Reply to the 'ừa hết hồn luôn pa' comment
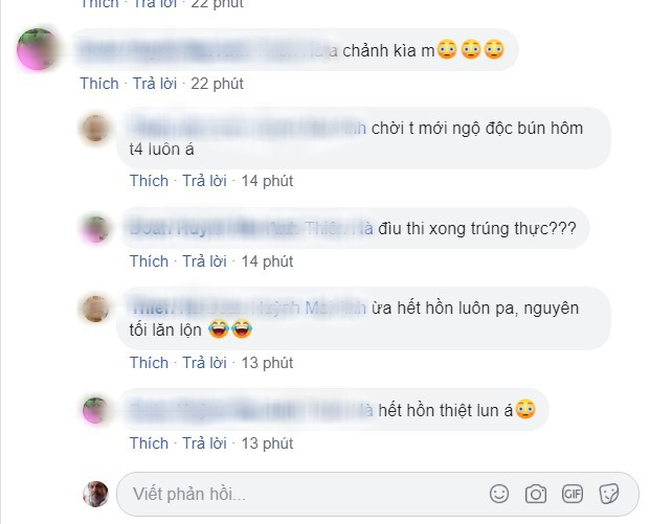Viewport: 650px width, 524px height. point(204,363)
